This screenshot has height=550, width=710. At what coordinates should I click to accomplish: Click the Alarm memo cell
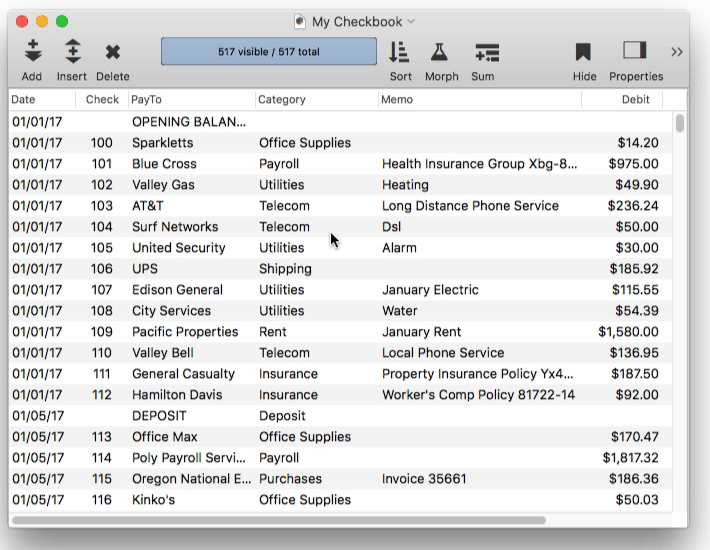[399, 248]
